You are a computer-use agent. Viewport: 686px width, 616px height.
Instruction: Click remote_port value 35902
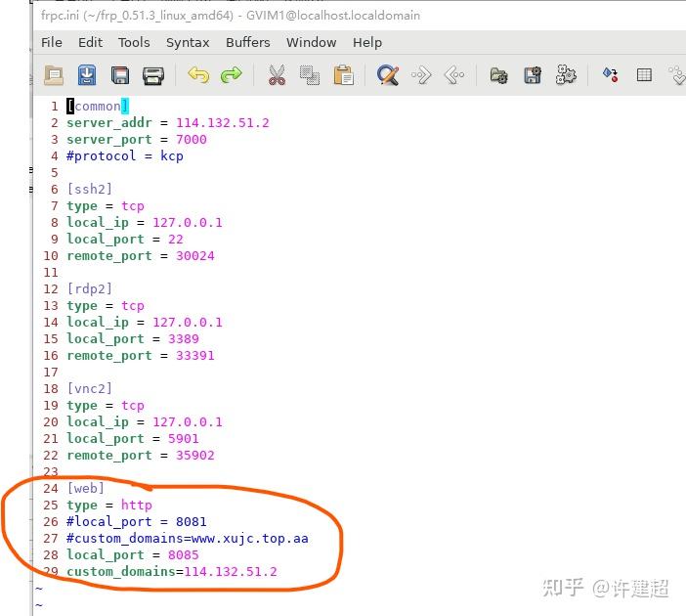[x=195, y=456]
